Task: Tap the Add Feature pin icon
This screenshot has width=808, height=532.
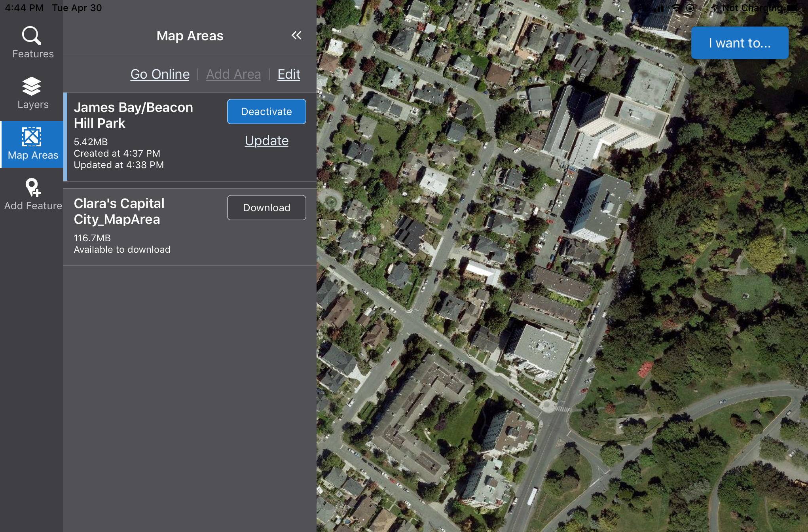Action: pyautogui.click(x=33, y=187)
